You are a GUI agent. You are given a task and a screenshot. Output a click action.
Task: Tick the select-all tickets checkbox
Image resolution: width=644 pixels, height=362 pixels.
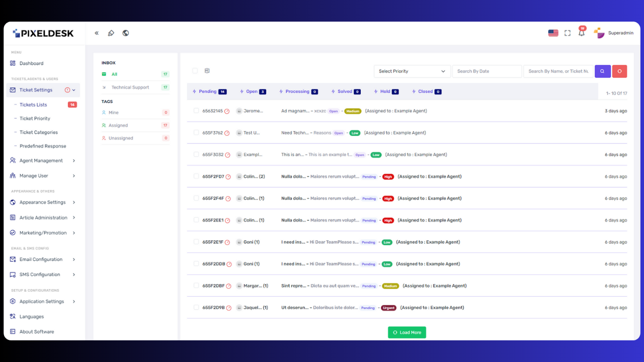(195, 71)
